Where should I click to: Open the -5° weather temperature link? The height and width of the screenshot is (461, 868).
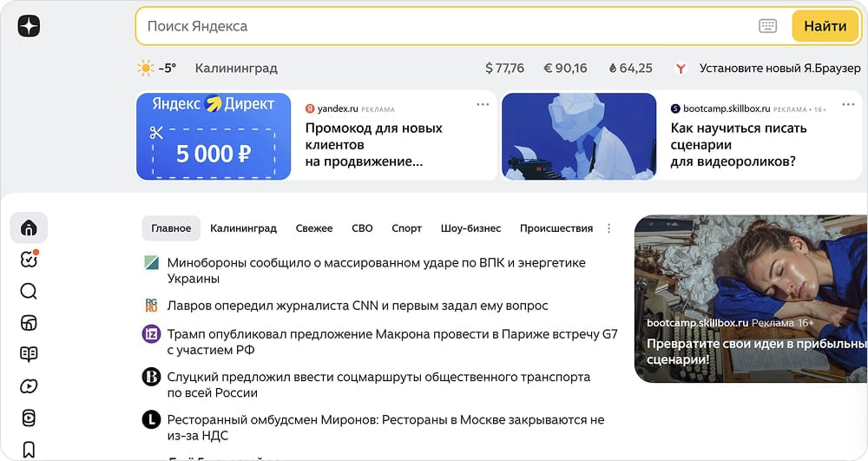click(168, 68)
